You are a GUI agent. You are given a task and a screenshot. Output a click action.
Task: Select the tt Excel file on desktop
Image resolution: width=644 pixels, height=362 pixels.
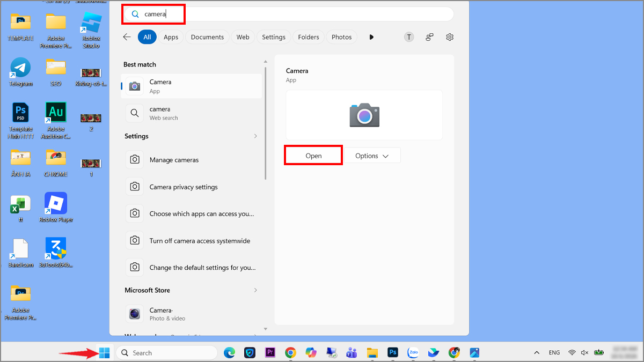tap(20, 208)
